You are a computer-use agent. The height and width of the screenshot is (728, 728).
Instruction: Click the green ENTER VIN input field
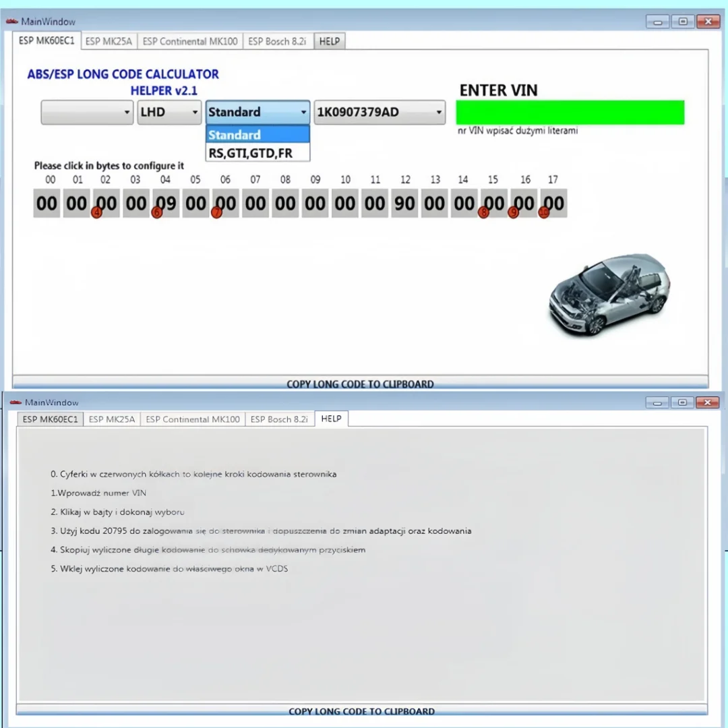(570, 112)
